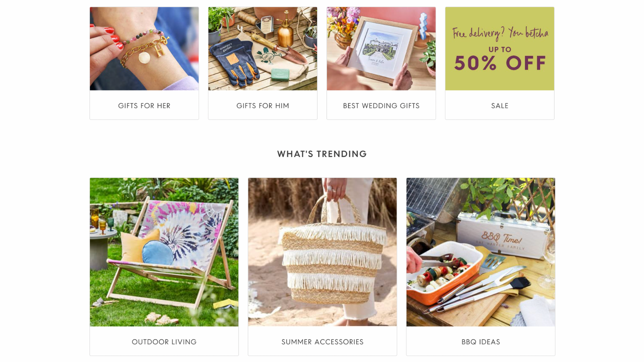
Task: Go to Best Wedding Gifts label
Action: tap(381, 106)
